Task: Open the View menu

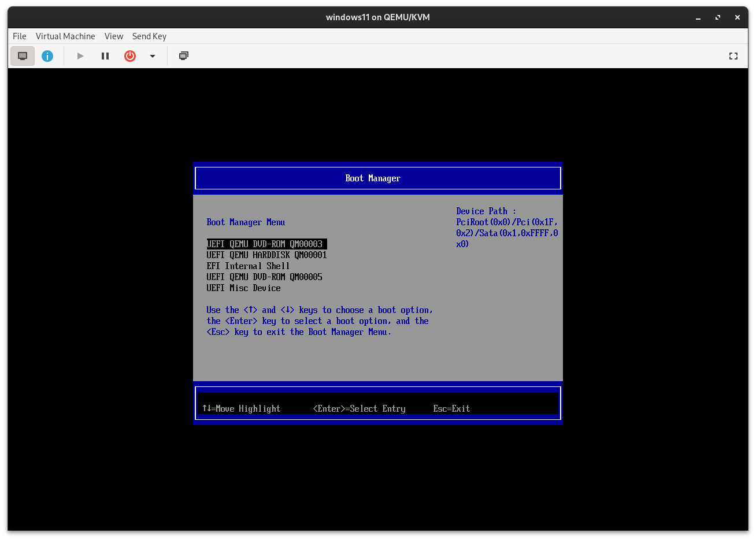Action: (114, 36)
